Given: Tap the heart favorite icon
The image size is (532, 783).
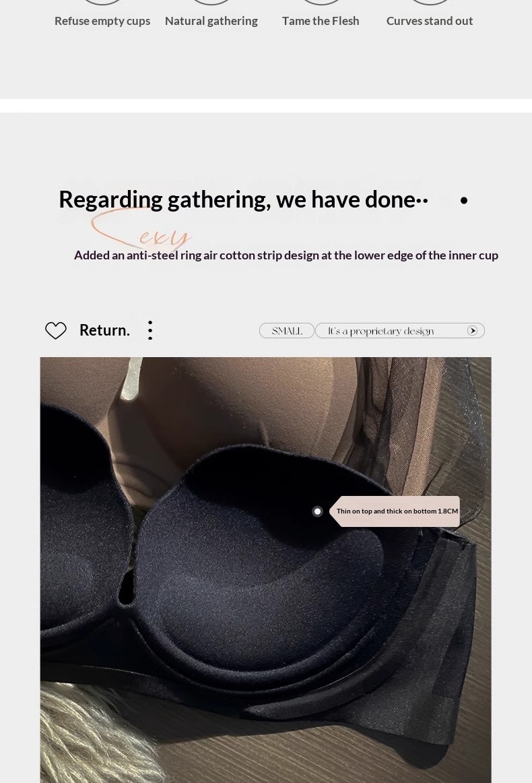Looking at the screenshot, I should pyautogui.click(x=55, y=330).
